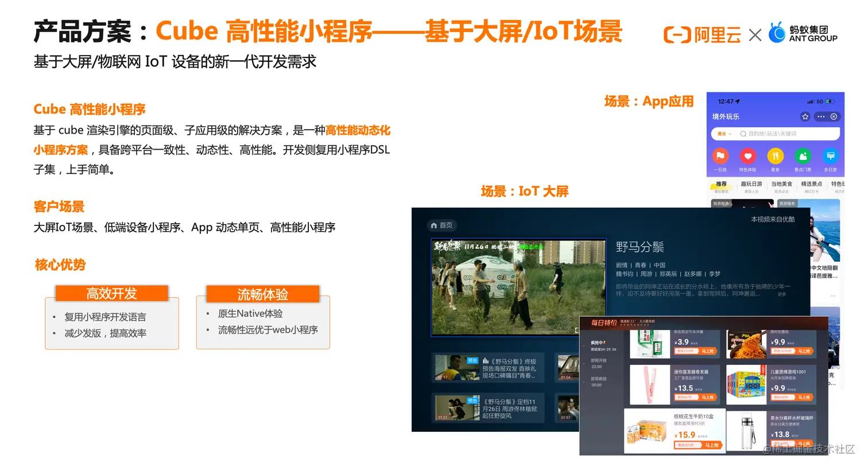Open the 思维游戏1001 book product image
The image size is (868, 468).
[x=746, y=385]
